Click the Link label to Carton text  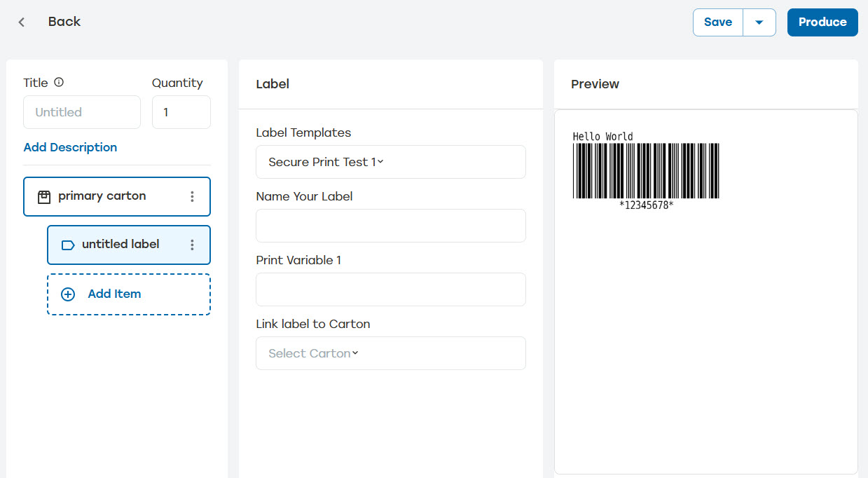tap(313, 324)
